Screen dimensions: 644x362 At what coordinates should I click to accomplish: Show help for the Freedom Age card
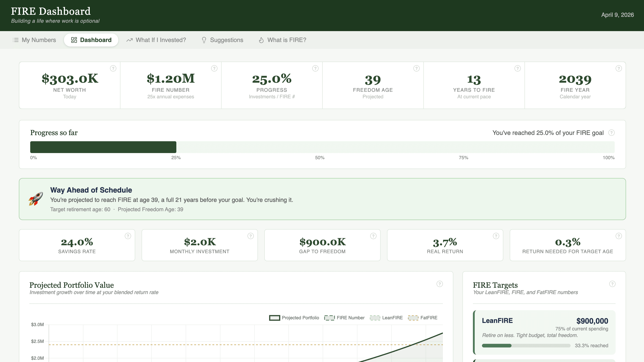point(417,68)
